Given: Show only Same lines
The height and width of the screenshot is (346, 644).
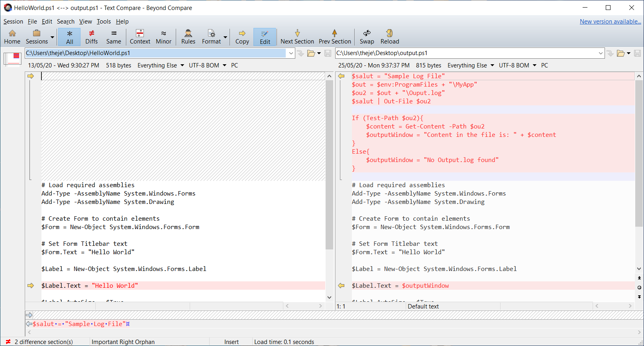Looking at the screenshot, I should coord(114,37).
